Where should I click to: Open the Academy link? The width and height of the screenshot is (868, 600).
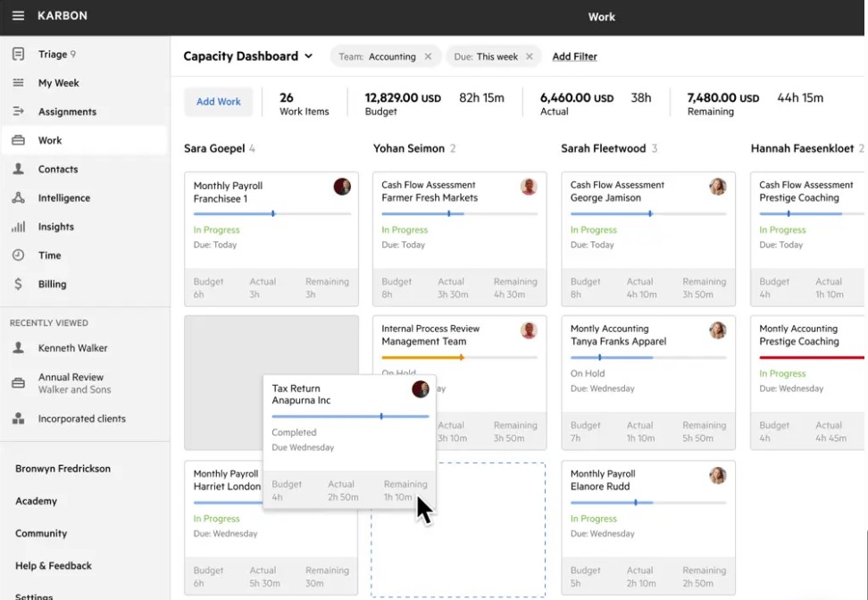coord(36,501)
